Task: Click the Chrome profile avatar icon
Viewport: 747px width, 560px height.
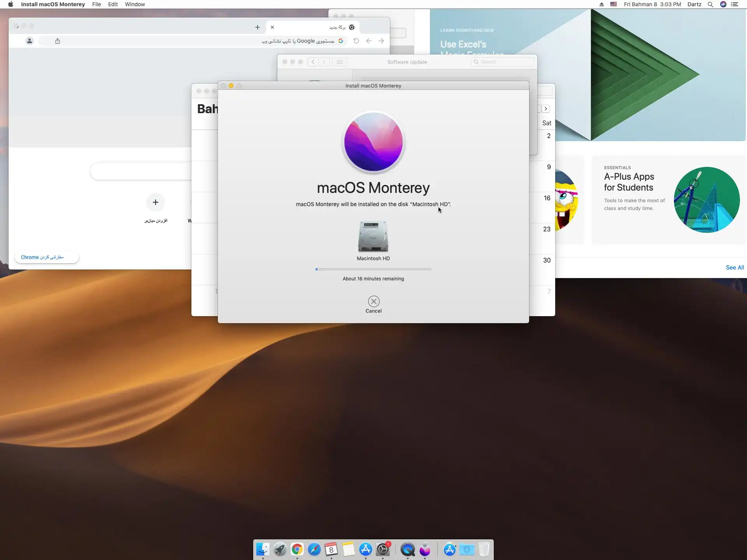Action: pos(30,41)
